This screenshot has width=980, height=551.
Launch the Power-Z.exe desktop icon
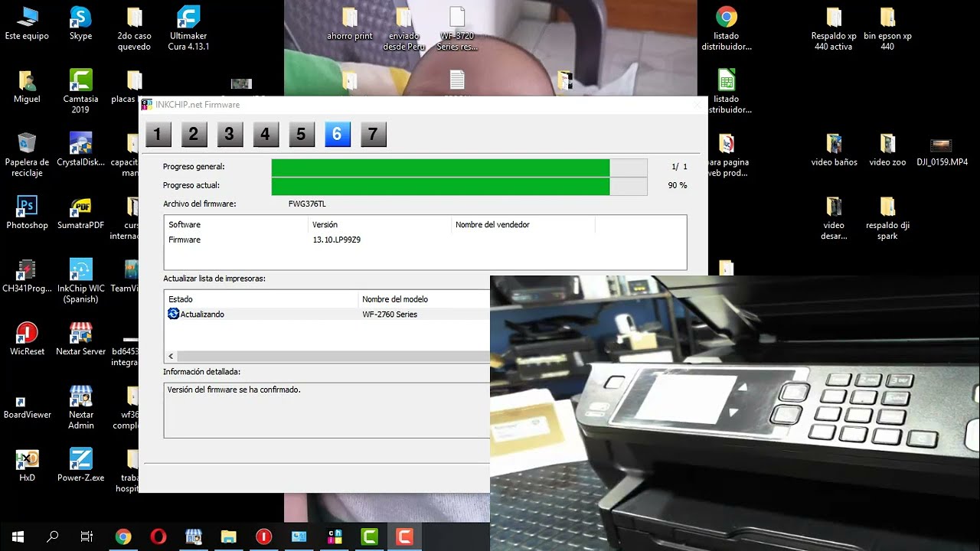click(80, 465)
